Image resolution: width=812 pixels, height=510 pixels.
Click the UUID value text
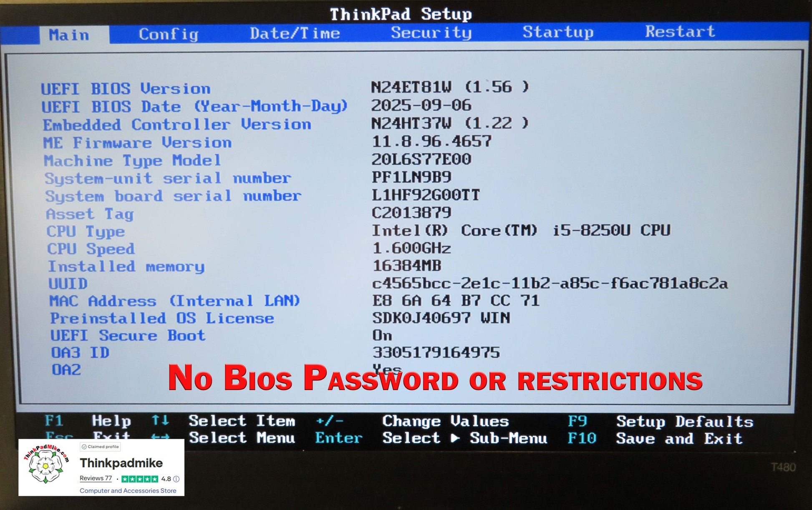(x=550, y=284)
